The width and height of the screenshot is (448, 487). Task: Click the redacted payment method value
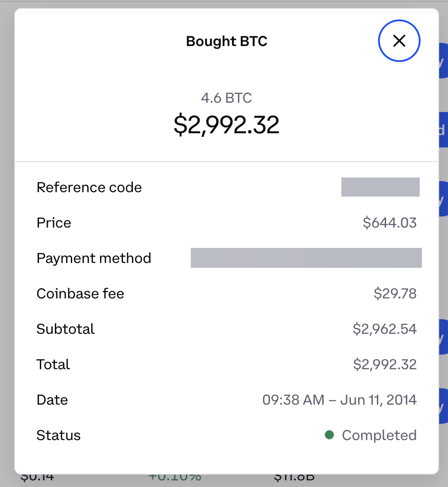click(306, 258)
